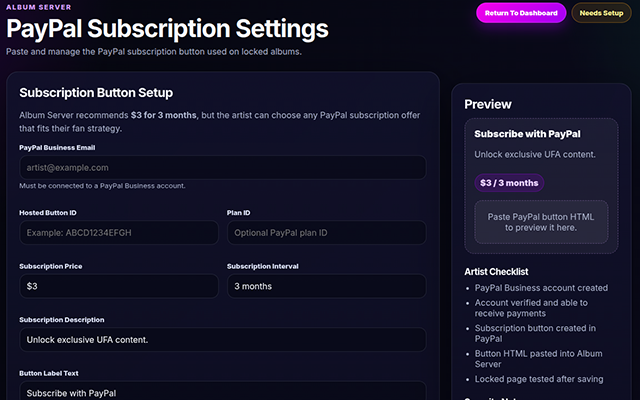Click checklist item Locked page tested after saving
Screen dimensions: 640x400
coord(539,379)
